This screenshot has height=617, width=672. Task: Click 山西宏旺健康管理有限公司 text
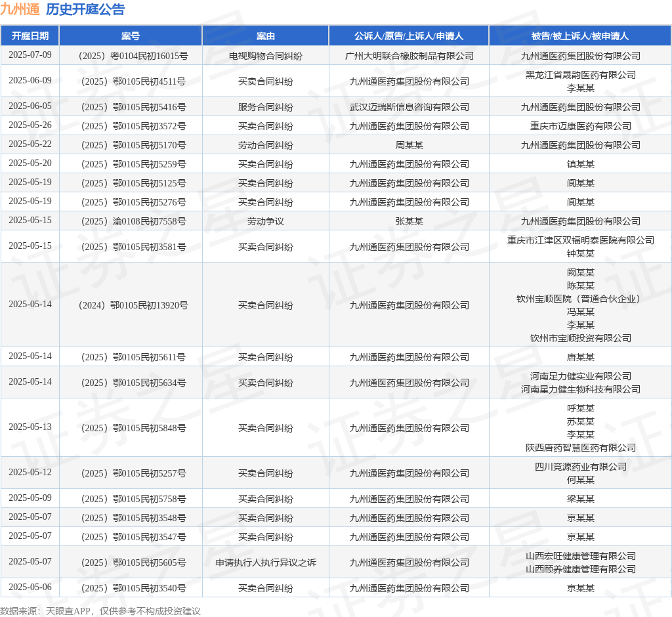580,556
